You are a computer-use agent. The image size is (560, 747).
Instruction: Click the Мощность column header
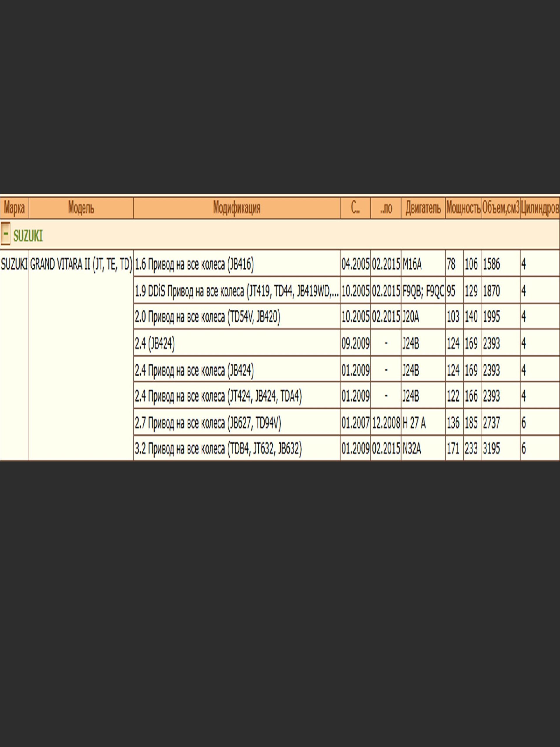463,208
